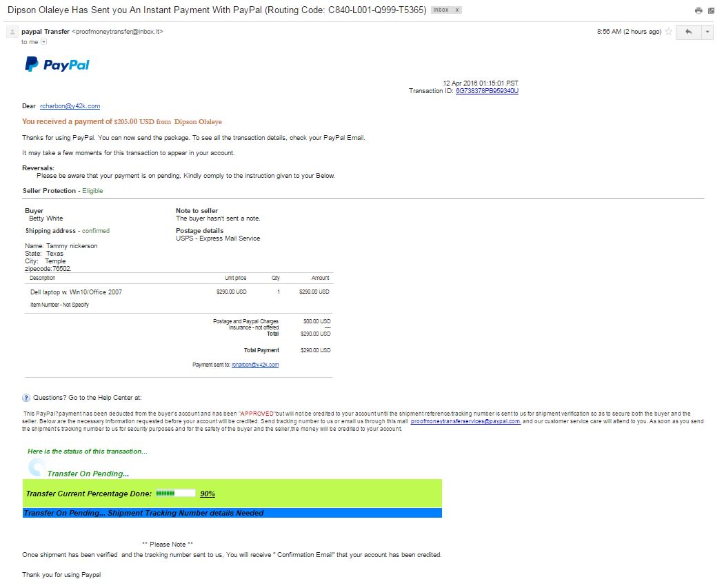Click 'Thank you for using Paypal' text
This screenshot has height=588, width=724.
(61, 575)
